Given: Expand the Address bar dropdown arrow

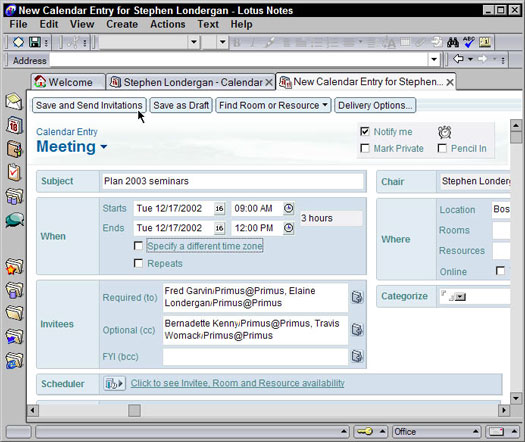Looking at the screenshot, I should [x=434, y=60].
